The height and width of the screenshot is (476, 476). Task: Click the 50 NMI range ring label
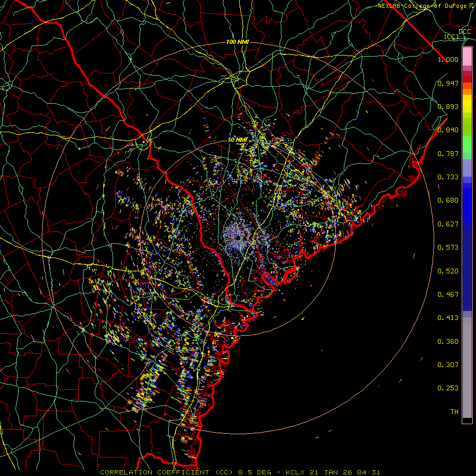click(x=237, y=140)
